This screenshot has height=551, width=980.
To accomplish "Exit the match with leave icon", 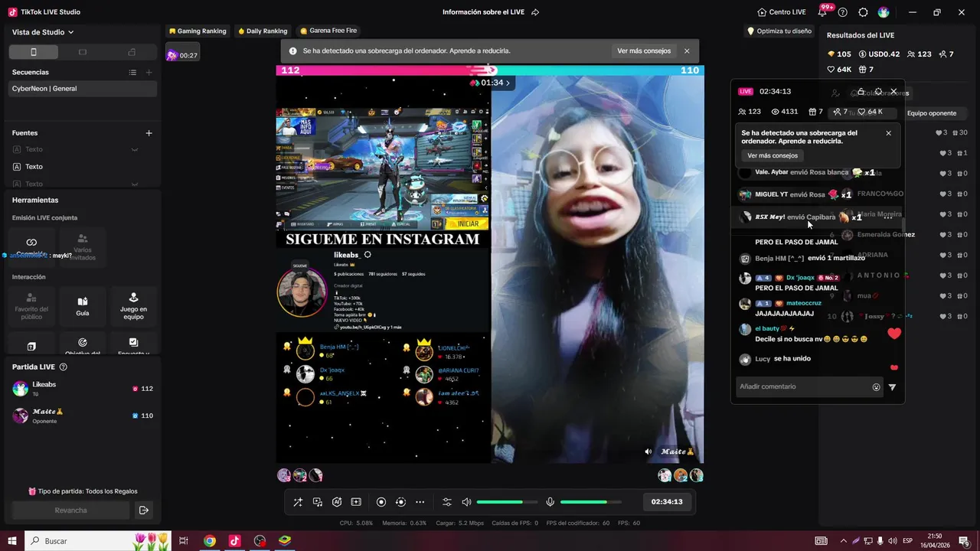I will click(143, 510).
